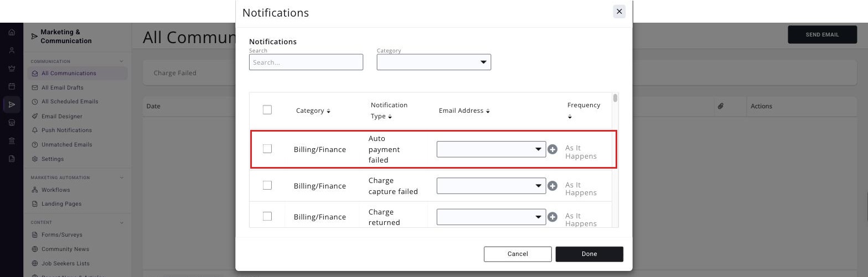Click the All Scheduled Emails clock icon
The image size is (868, 277).
point(35,102)
